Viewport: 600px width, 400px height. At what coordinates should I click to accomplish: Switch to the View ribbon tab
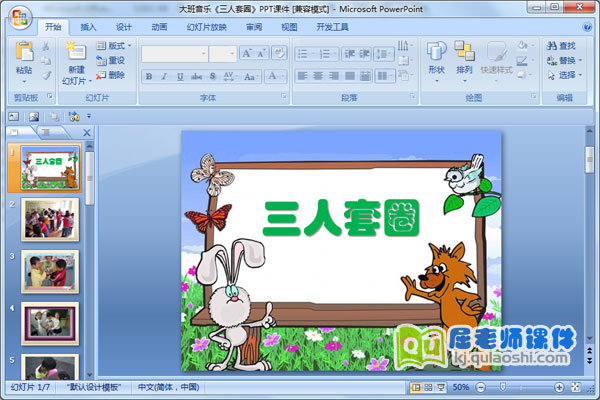[289, 27]
